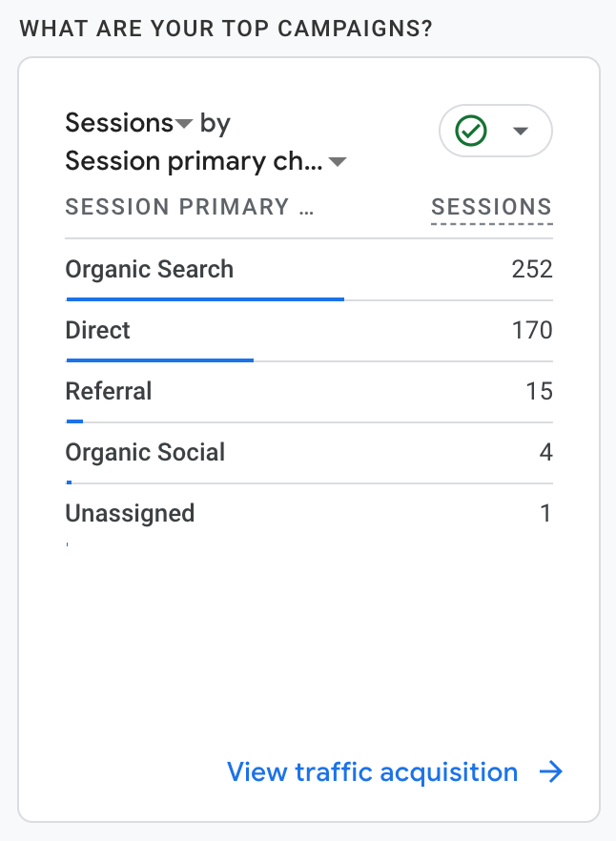This screenshot has width=616, height=841.
Task: Click the Organic Search value 252
Action: [532, 269]
